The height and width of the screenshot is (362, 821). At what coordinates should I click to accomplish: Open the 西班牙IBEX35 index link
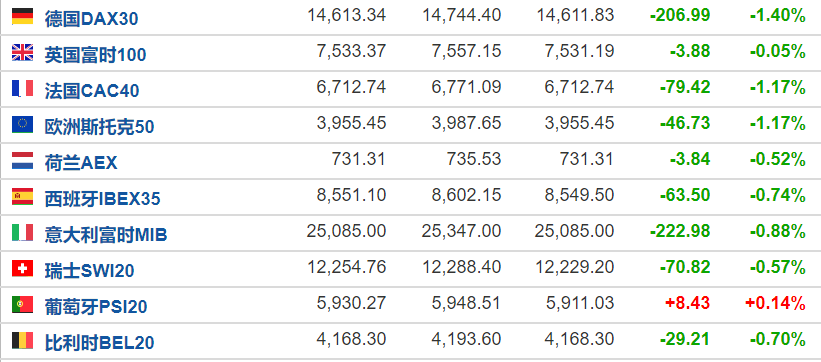[102, 199]
